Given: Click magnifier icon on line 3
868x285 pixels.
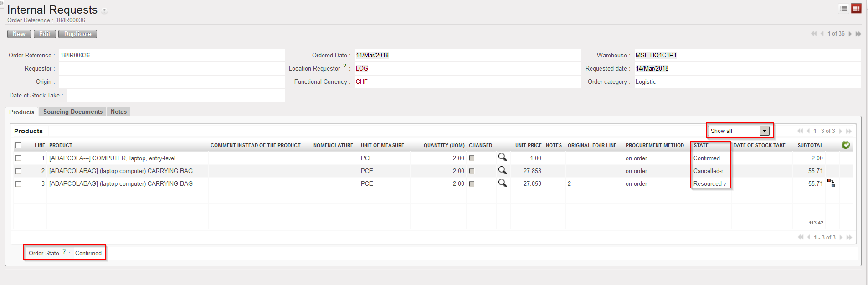Looking at the screenshot, I should point(502,183).
